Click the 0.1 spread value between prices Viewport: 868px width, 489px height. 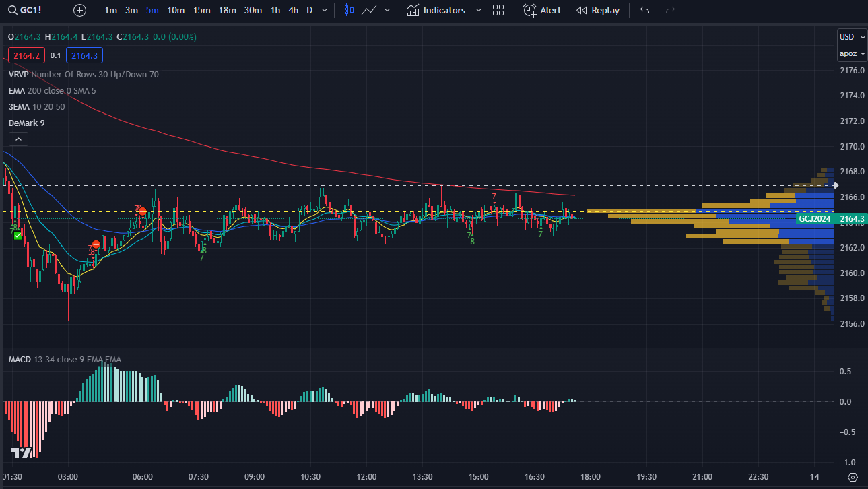point(55,55)
